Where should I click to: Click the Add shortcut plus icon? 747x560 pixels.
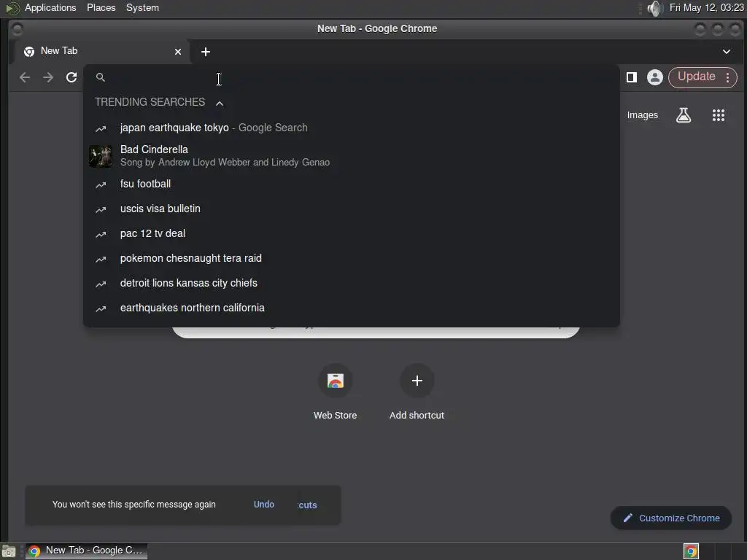[417, 381]
